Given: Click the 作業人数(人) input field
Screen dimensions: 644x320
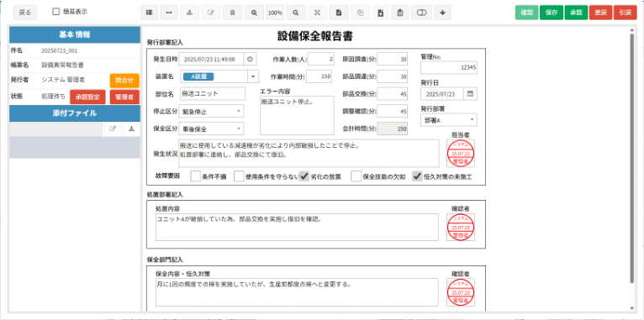Looking at the screenshot, I should coord(321,59).
